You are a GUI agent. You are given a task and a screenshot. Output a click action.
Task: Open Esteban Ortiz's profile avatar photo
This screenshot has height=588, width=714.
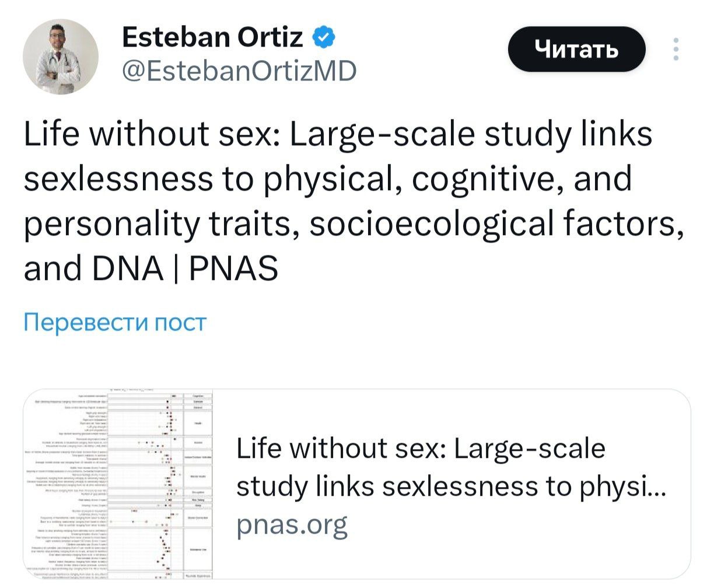click(x=61, y=57)
